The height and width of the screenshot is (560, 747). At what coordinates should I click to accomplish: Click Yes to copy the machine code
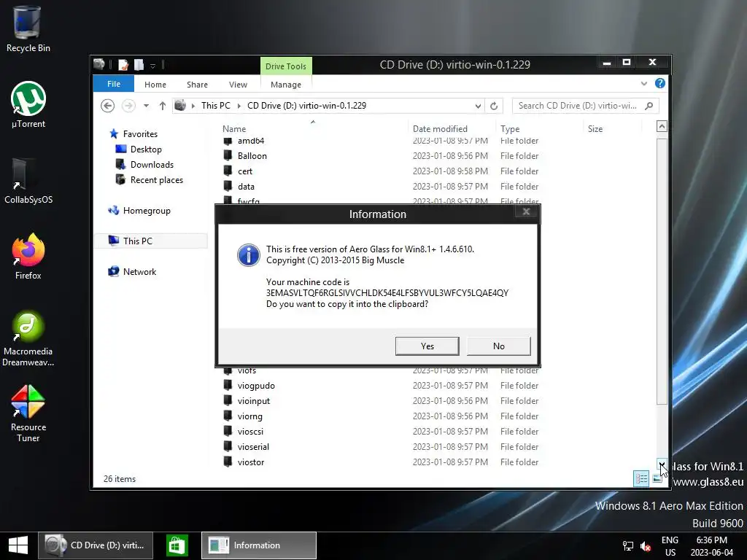[x=427, y=346]
